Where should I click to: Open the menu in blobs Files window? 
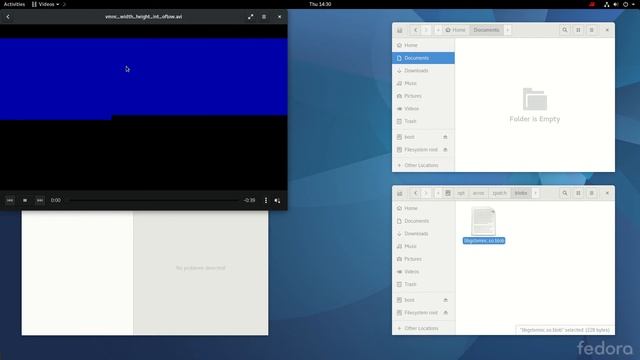coord(591,193)
